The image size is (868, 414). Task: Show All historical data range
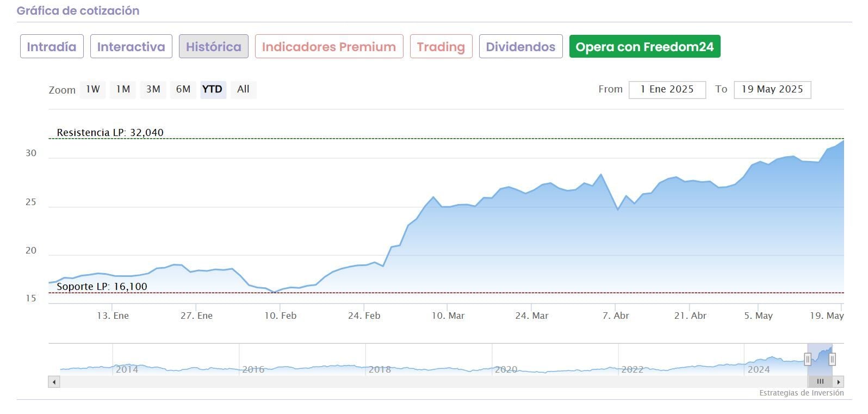[243, 89]
